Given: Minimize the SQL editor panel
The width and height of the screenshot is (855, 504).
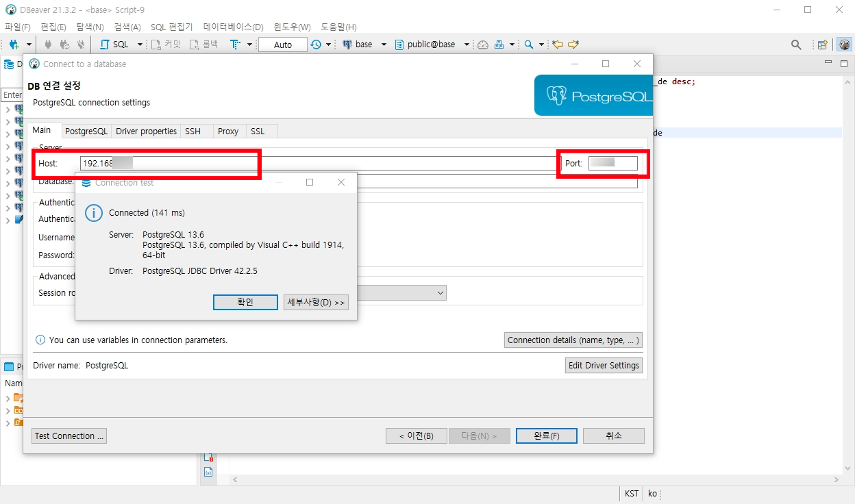Looking at the screenshot, I should pos(829,63).
